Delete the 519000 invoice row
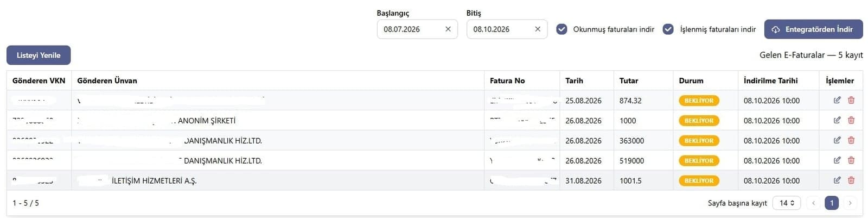The width and height of the screenshot is (868, 218). [851, 160]
